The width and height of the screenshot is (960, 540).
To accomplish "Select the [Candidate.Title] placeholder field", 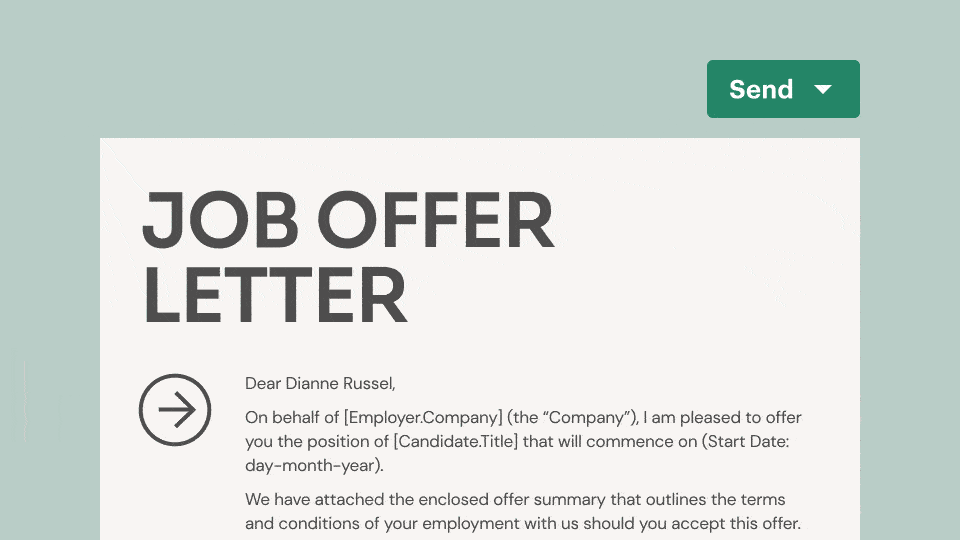I will [x=456, y=441].
